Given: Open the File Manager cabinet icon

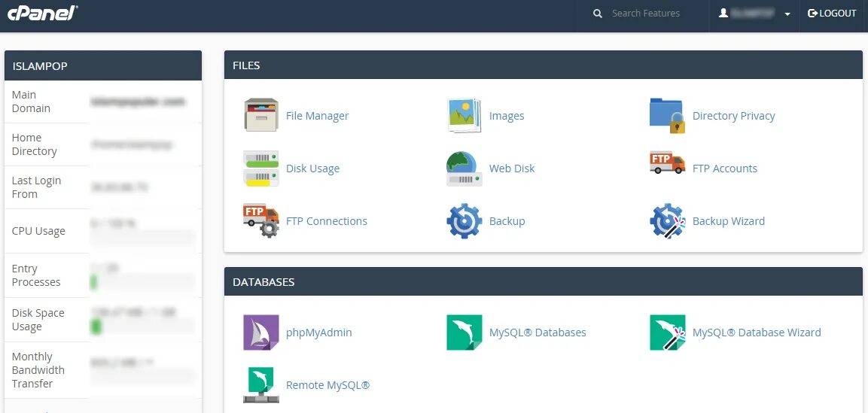Looking at the screenshot, I should (261, 115).
